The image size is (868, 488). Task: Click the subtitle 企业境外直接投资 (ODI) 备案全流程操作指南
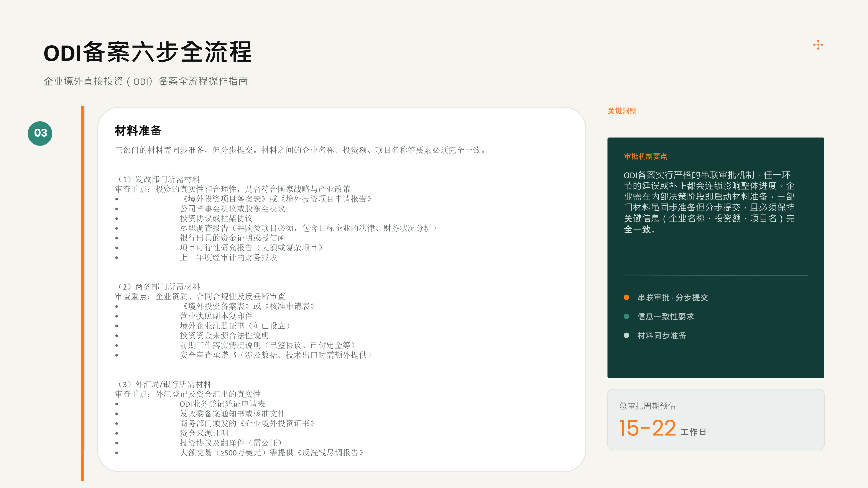[x=146, y=81]
